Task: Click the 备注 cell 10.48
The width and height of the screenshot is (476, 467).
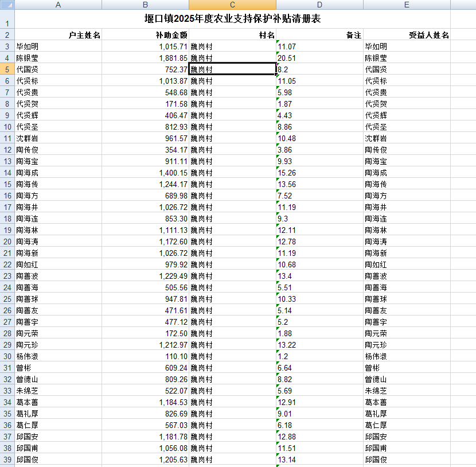Action: [319, 138]
